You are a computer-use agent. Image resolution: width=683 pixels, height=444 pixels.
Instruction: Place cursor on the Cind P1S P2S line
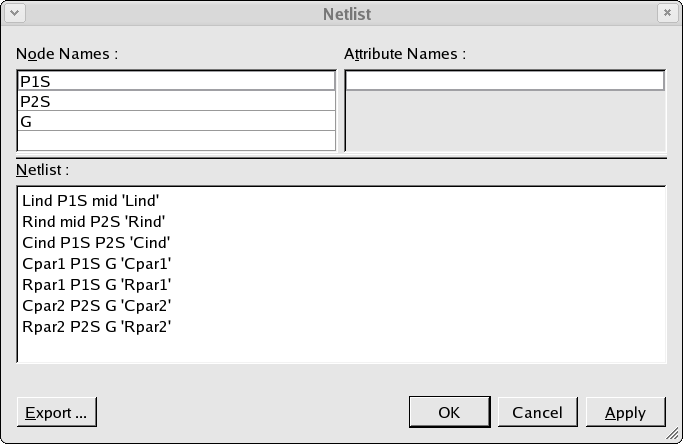coord(96,243)
